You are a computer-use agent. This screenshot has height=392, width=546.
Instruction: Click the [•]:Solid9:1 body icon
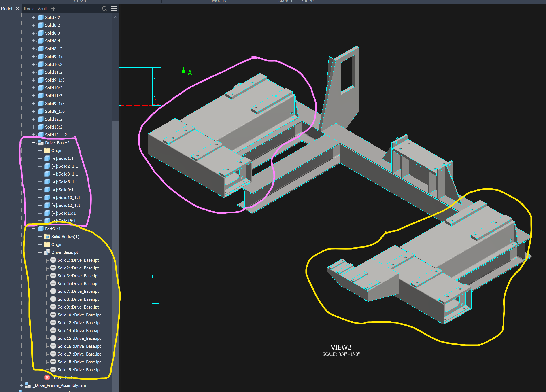pyautogui.click(x=47, y=190)
